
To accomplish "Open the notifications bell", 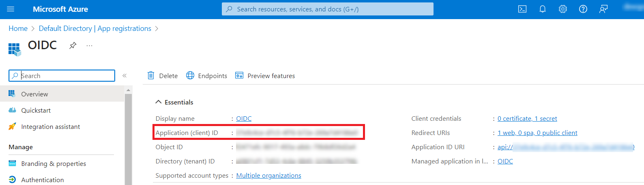I will pos(543,9).
